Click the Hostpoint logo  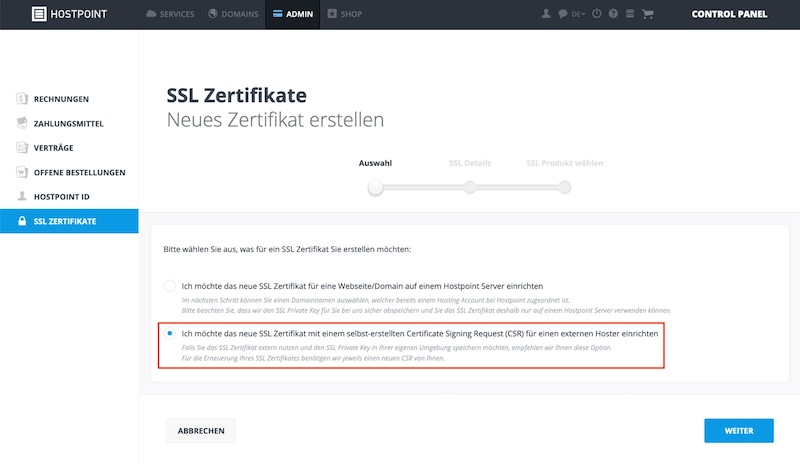pos(69,14)
